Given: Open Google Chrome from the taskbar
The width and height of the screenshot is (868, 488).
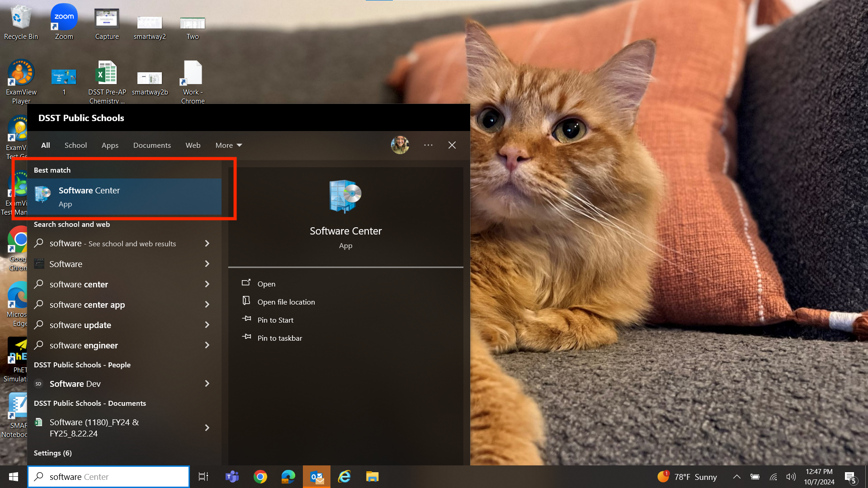Looking at the screenshot, I should tap(260, 477).
